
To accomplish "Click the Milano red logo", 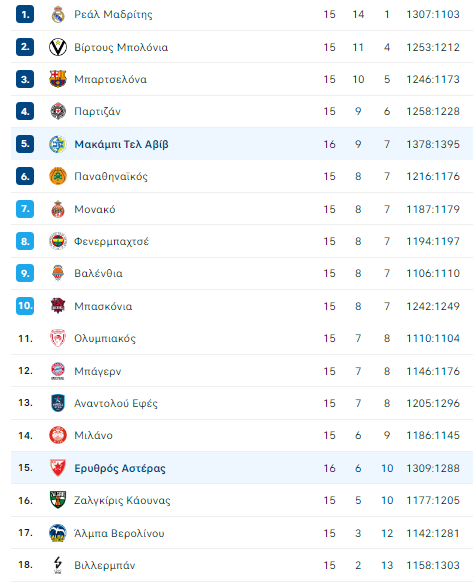I will (58, 435).
